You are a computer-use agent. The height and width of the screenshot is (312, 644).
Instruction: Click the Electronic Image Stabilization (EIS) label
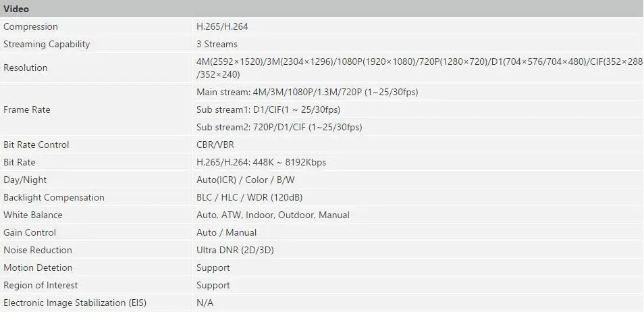coord(75,303)
